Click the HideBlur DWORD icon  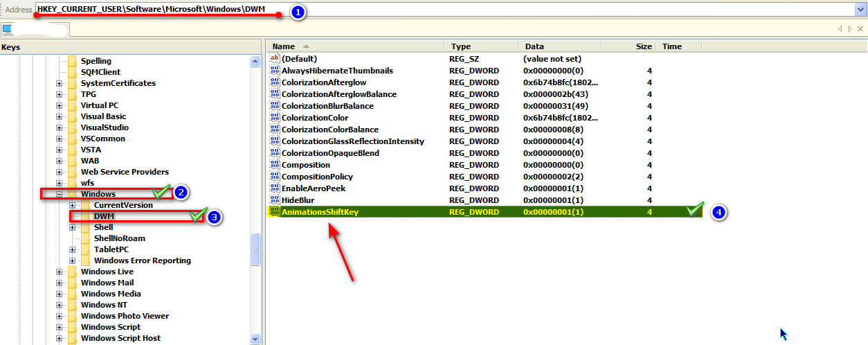point(274,200)
